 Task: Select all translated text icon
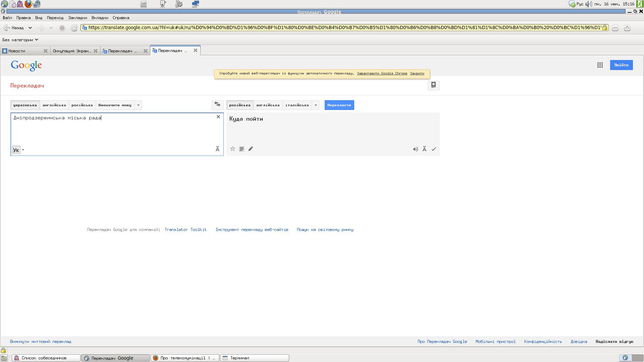tap(241, 149)
